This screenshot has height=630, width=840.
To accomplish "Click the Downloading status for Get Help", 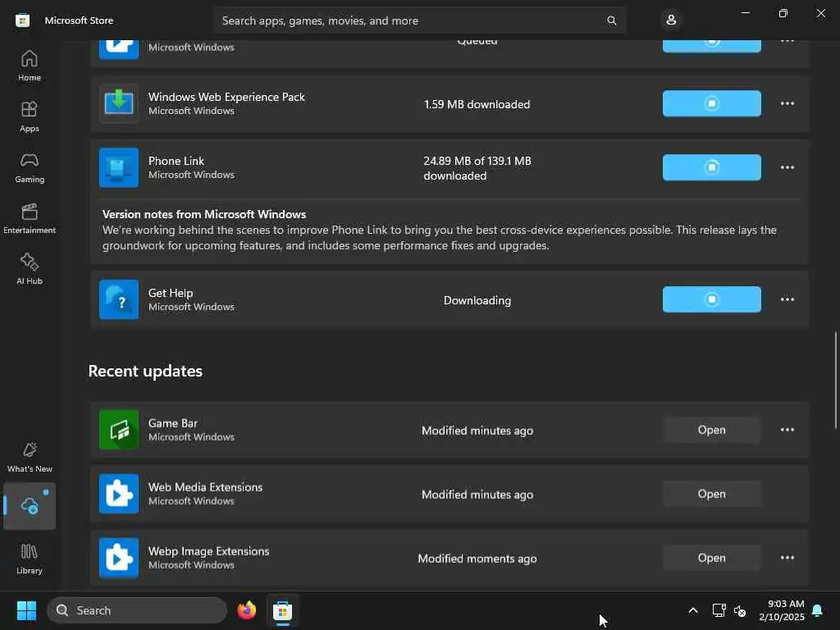I will (x=477, y=300).
